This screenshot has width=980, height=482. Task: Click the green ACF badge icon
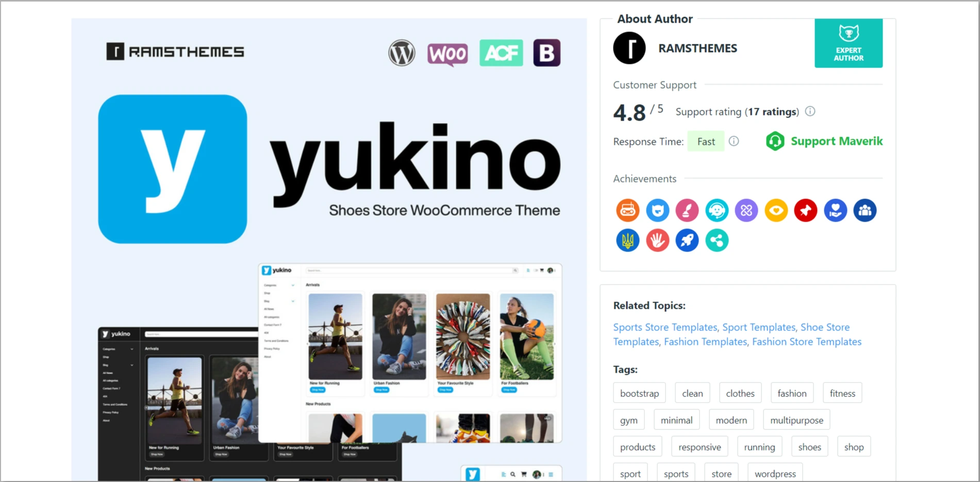click(x=501, y=53)
